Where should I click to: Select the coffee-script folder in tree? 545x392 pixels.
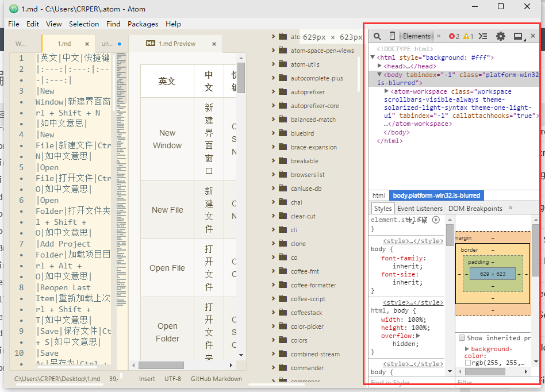click(x=308, y=299)
